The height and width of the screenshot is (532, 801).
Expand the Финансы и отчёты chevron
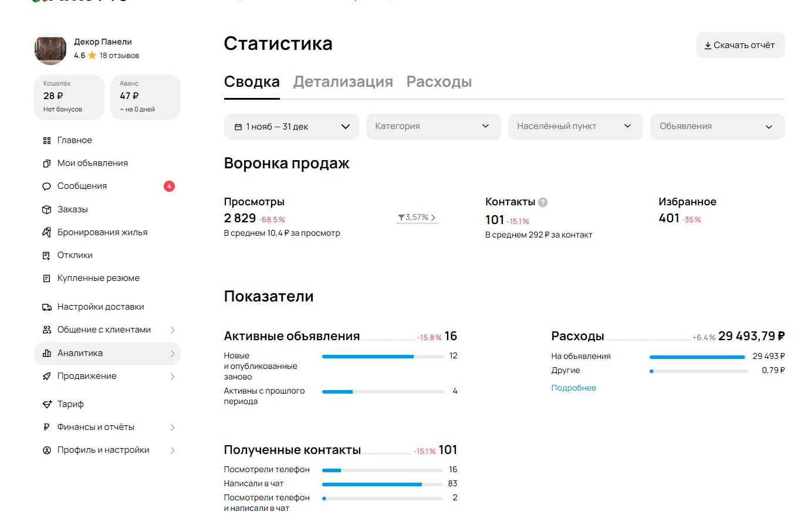coord(173,428)
